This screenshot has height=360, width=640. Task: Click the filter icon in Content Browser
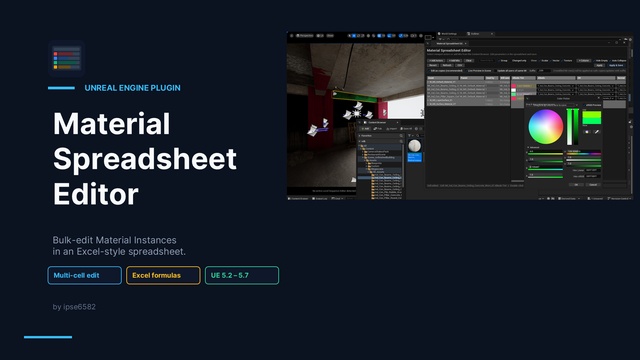[x=409, y=136]
